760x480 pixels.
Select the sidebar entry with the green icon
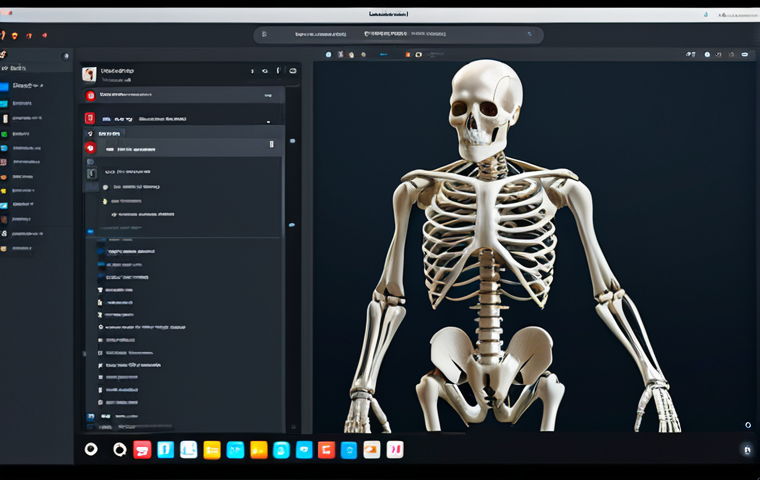click(x=22, y=134)
